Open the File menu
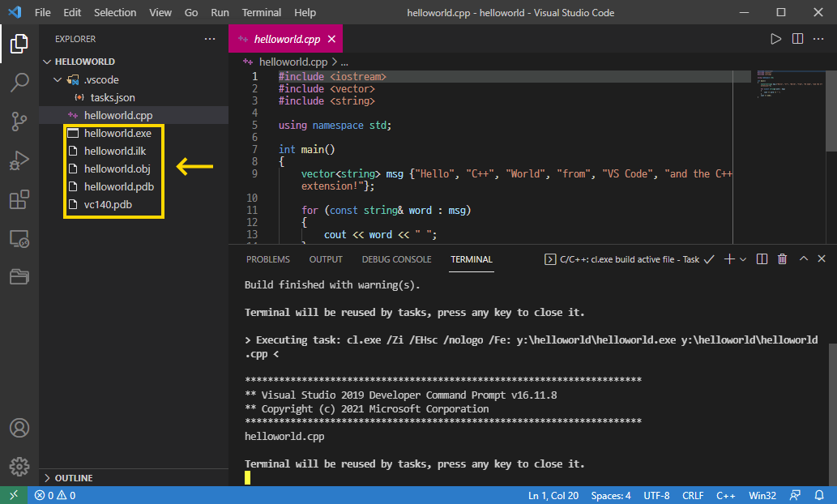The width and height of the screenshot is (837, 504). tap(43, 12)
